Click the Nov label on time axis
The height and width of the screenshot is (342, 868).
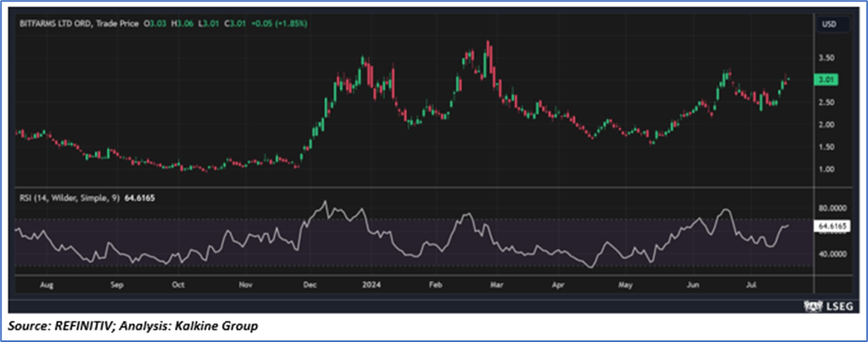pos(247,286)
